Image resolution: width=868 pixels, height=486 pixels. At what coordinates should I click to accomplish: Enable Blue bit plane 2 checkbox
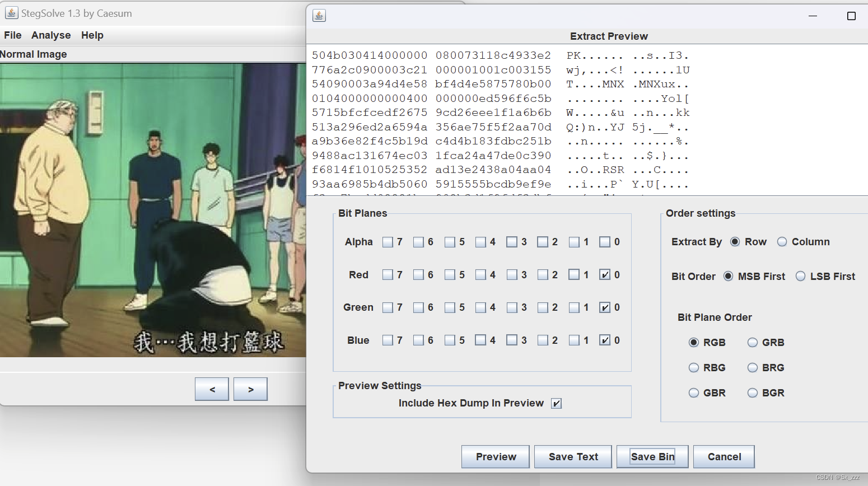pyautogui.click(x=543, y=340)
